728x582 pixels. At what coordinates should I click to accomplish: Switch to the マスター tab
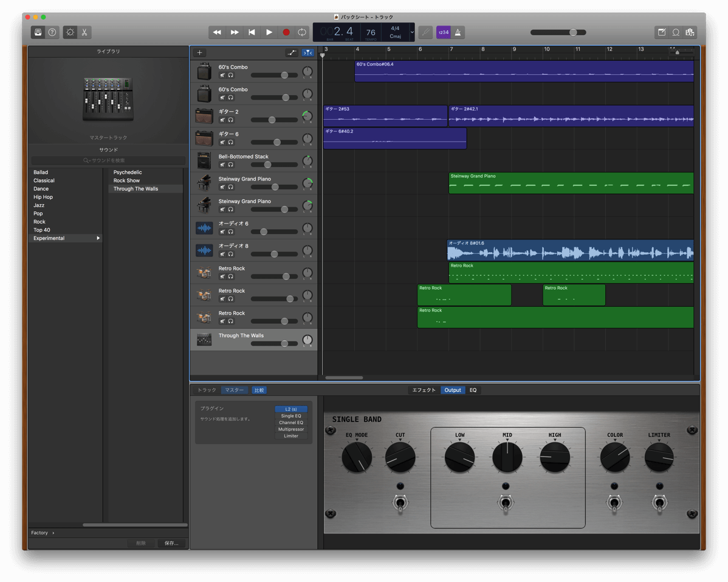pos(235,390)
